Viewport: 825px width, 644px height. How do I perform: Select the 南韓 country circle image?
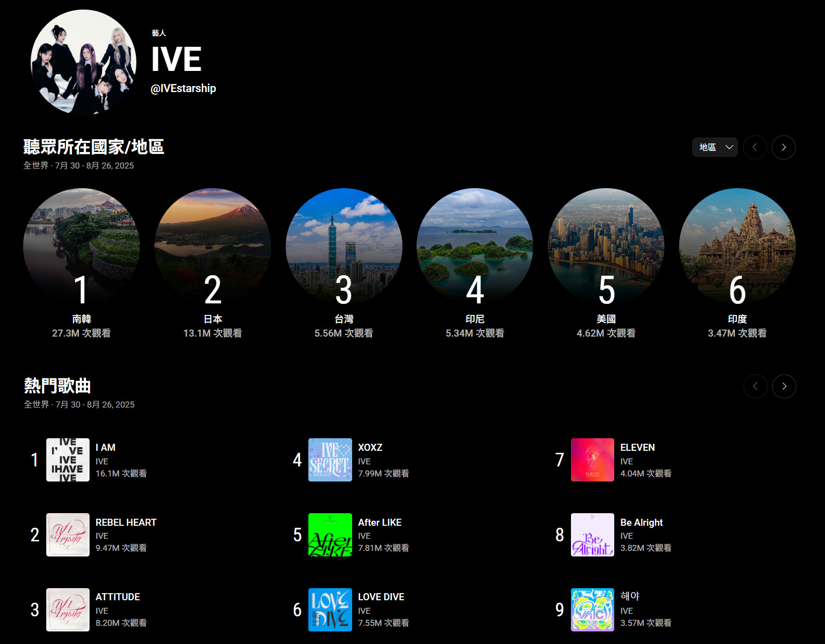pos(81,242)
